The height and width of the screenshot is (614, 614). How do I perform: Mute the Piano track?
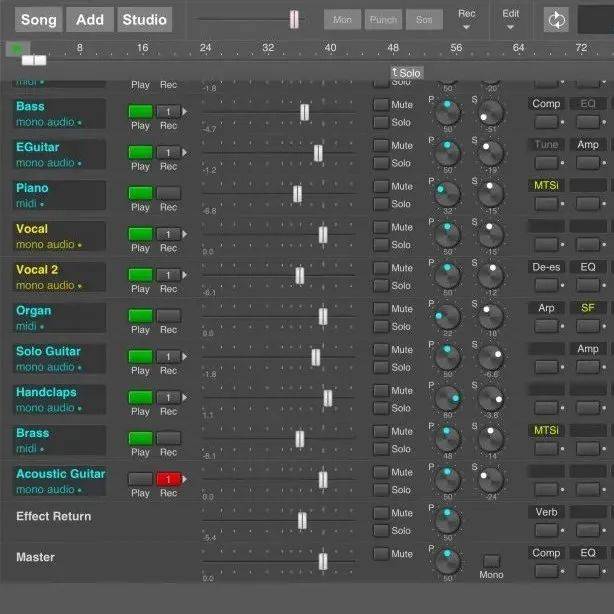[x=381, y=186]
